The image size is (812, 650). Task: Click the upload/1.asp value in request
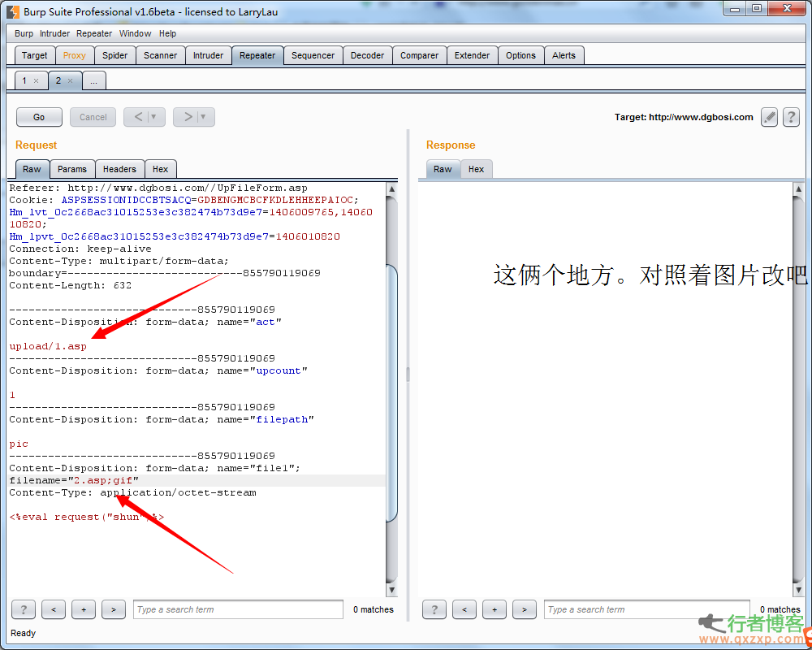(48, 346)
